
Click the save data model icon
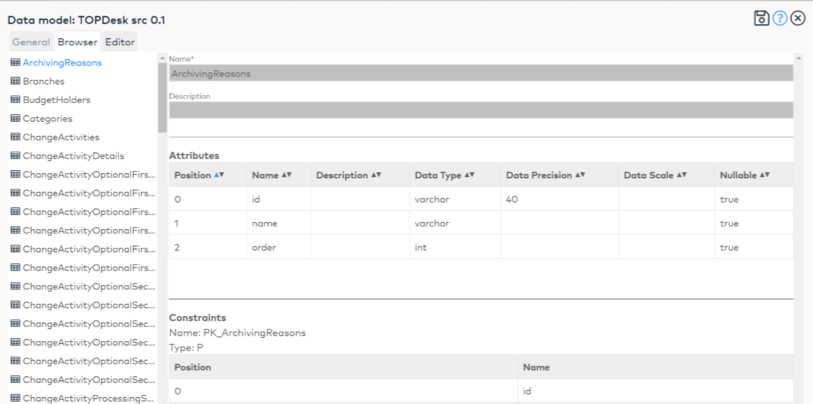point(761,18)
